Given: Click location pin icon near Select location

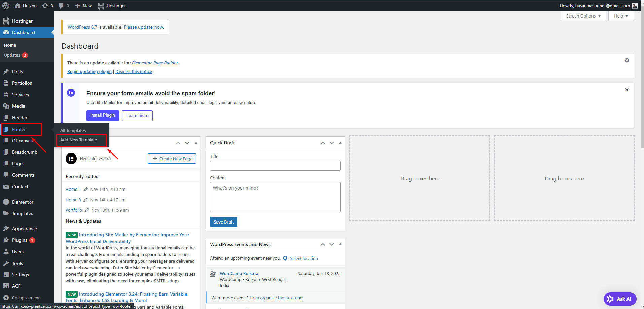Looking at the screenshot, I should 285,259.
